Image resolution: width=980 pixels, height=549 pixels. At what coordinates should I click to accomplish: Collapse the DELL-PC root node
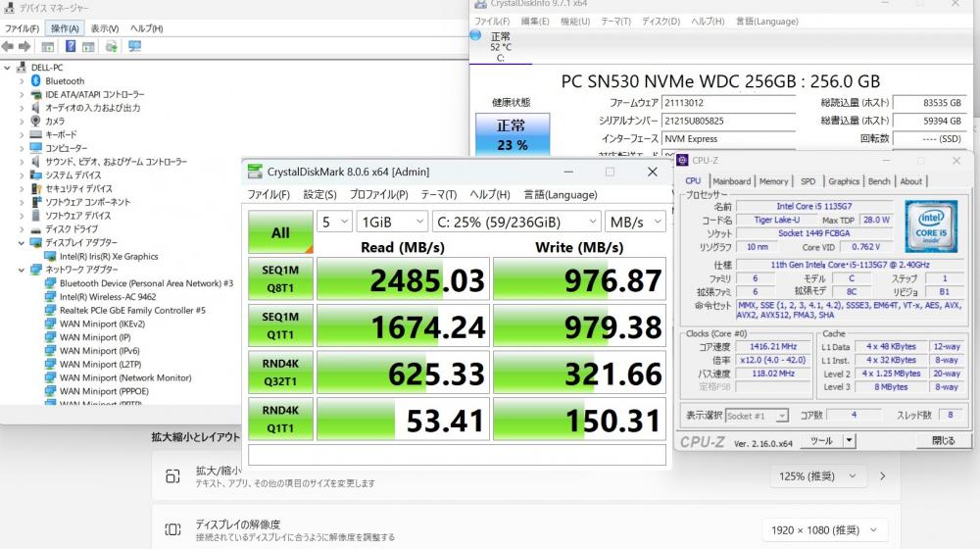8,68
